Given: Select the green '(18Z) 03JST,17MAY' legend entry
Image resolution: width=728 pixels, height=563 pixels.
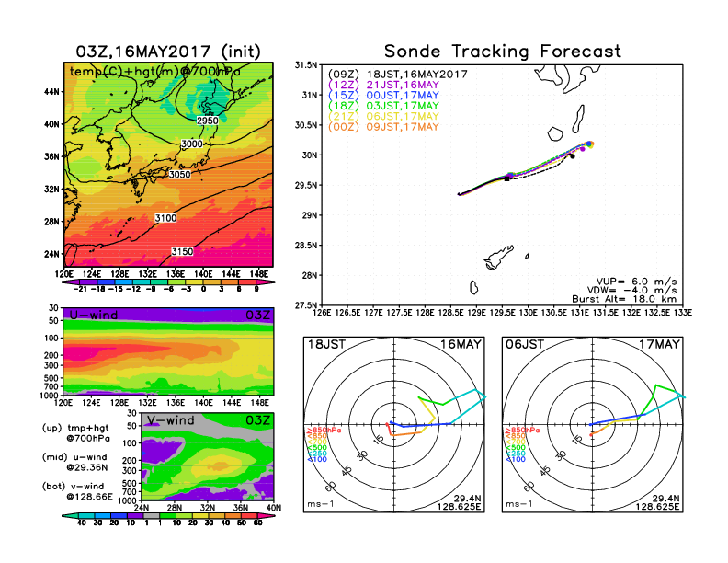Looking at the screenshot, I should [383, 106].
